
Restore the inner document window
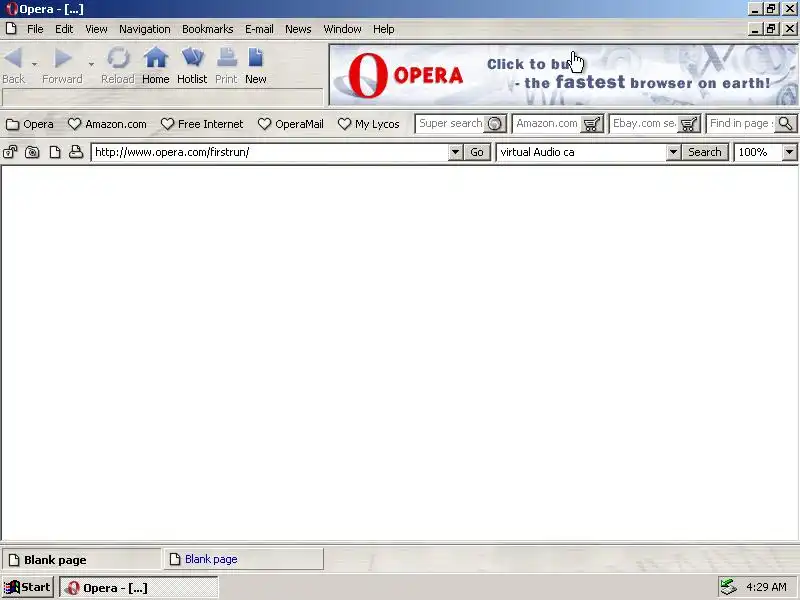pos(771,29)
